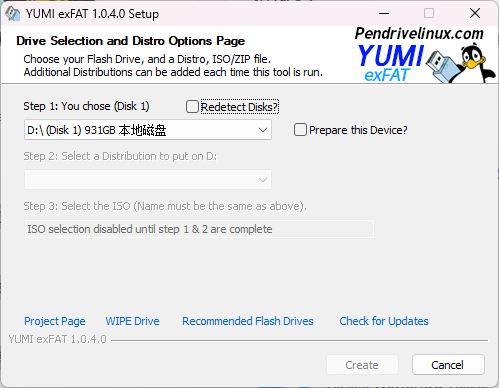Click the Cancel button
The image size is (499, 388).
click(448, 365)
